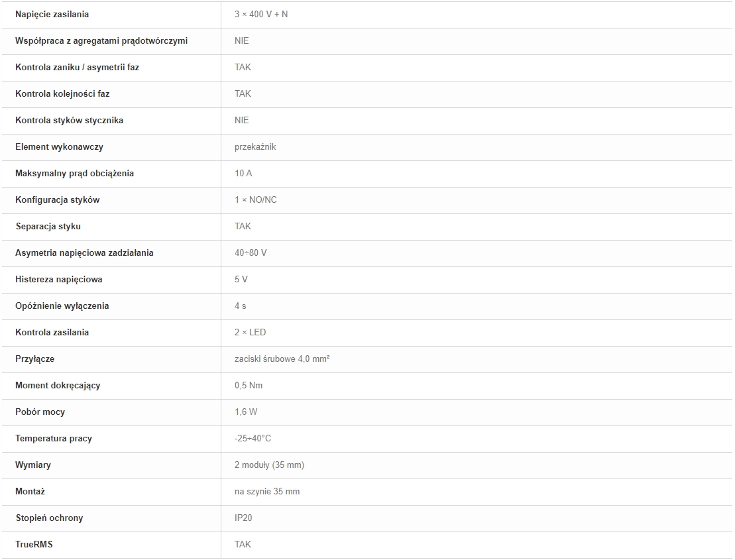Click the "IP20" protection rating value
This screenshot has height=560, width=735.
click(x=243, y=518)
